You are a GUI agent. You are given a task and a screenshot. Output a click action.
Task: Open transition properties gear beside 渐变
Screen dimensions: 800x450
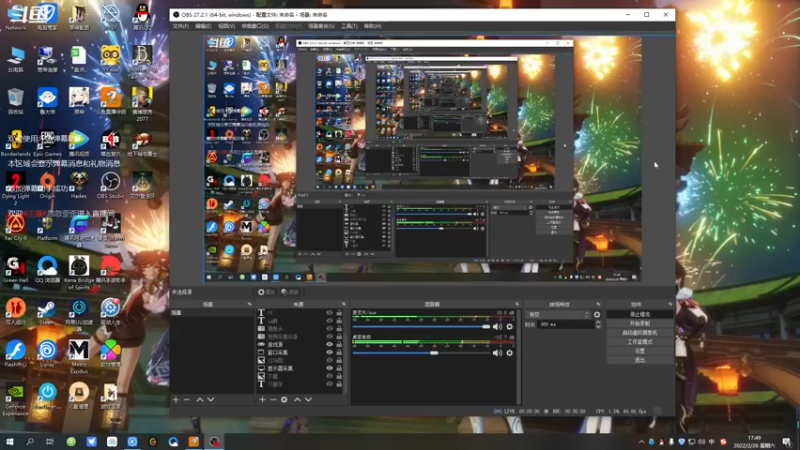coord(597,315)
